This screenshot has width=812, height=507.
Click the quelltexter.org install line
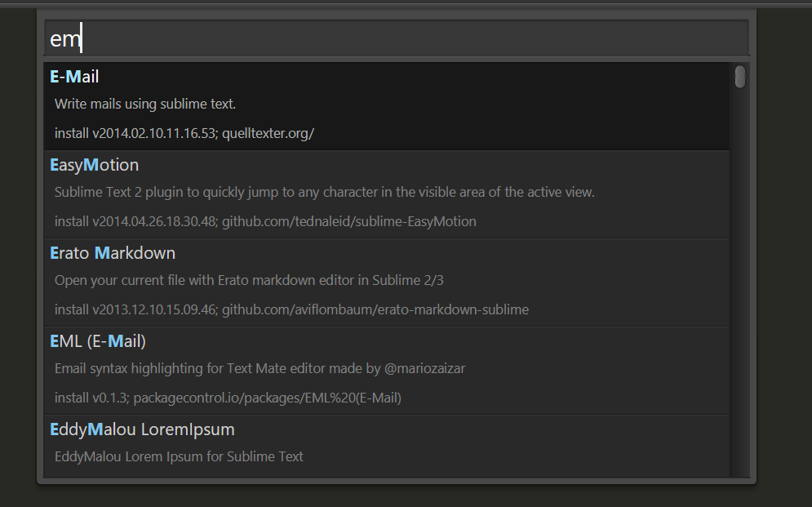[x=184, y=134]
